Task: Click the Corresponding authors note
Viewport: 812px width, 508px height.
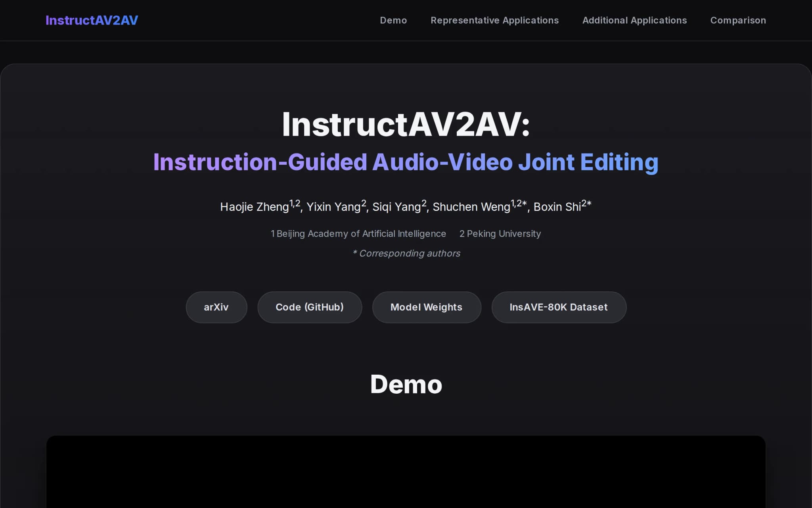Action: point(406,253)
